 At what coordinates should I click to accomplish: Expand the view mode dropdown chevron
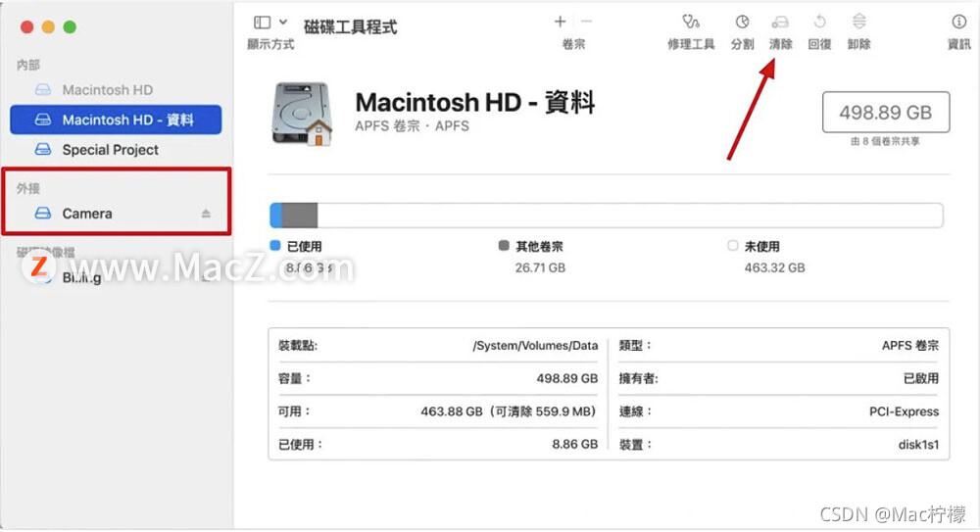pos(283,22)
